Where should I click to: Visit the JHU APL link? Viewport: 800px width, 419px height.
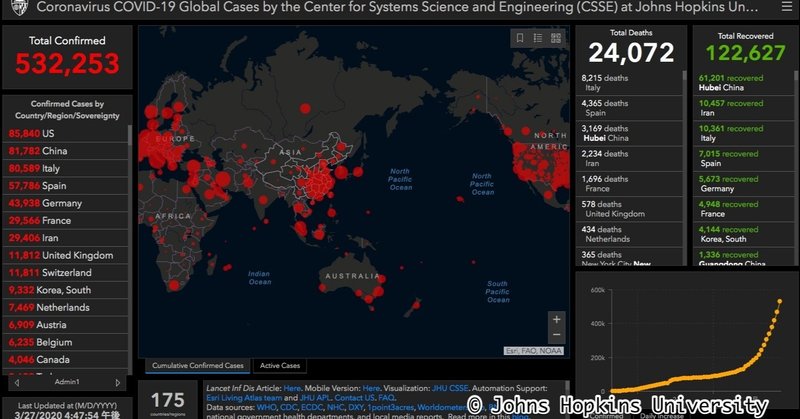click(x=314, y=398)
